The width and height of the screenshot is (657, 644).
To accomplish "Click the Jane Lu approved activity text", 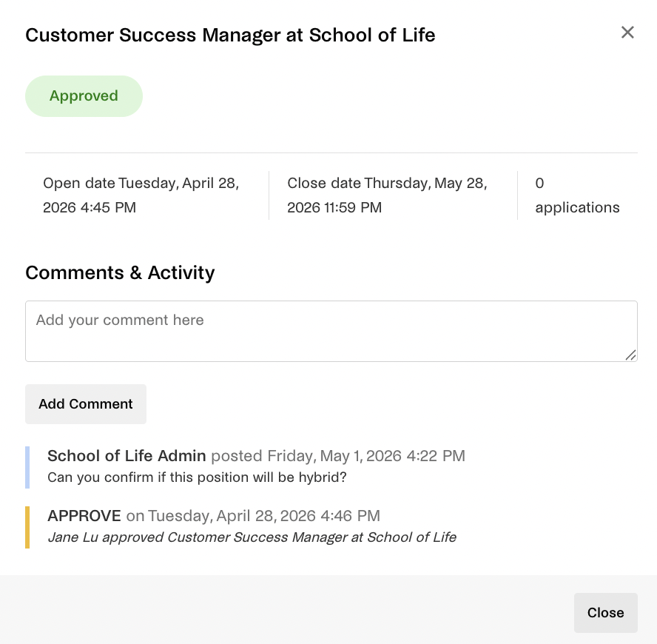I will click(252, 537).
